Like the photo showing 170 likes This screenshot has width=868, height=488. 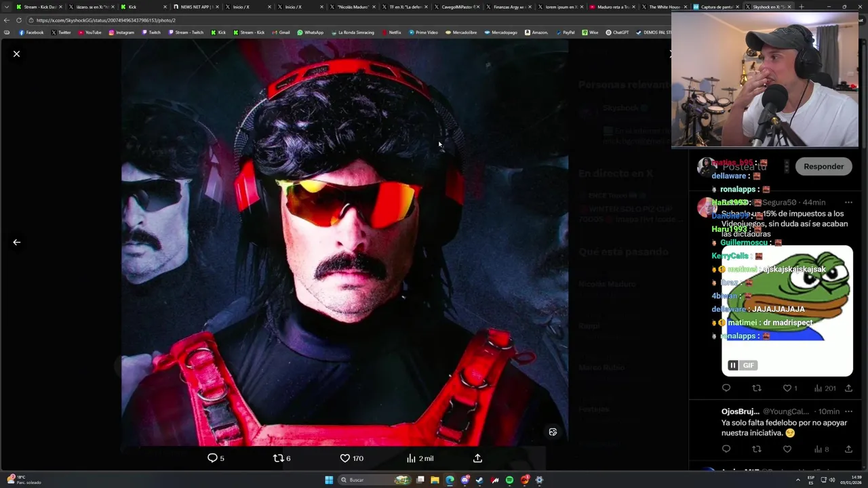[x=351, y=458]
